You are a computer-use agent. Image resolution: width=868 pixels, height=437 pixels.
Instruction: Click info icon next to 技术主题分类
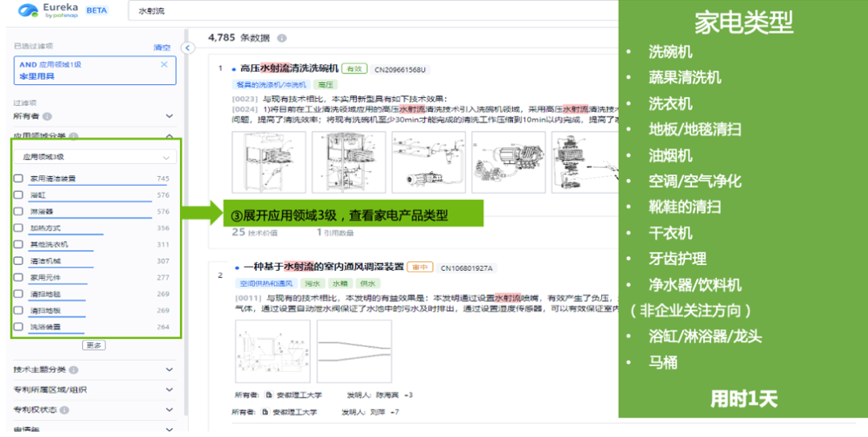74,370
